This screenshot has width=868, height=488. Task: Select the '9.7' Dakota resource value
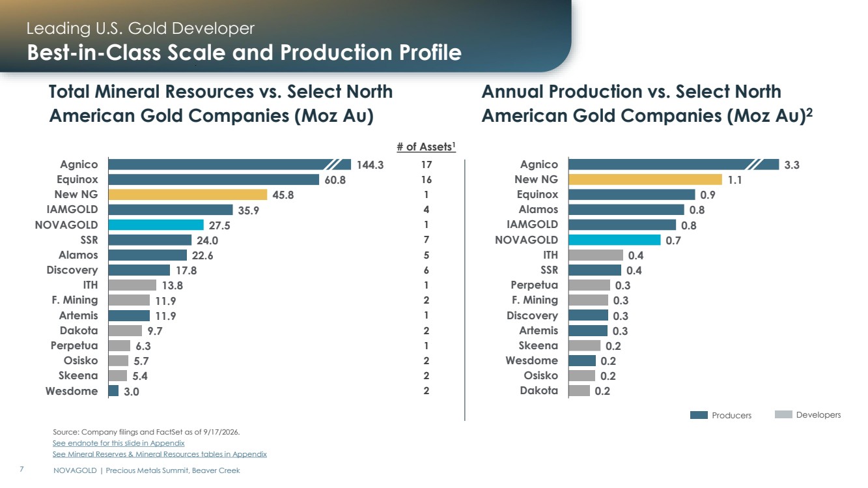(x=155, y=332)
